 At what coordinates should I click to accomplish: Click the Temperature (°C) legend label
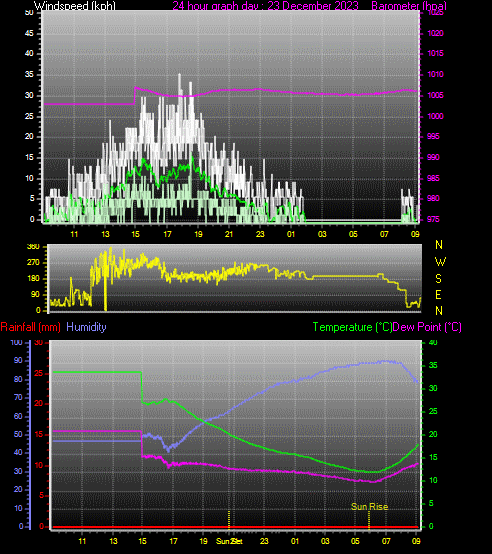coord(352,327)
